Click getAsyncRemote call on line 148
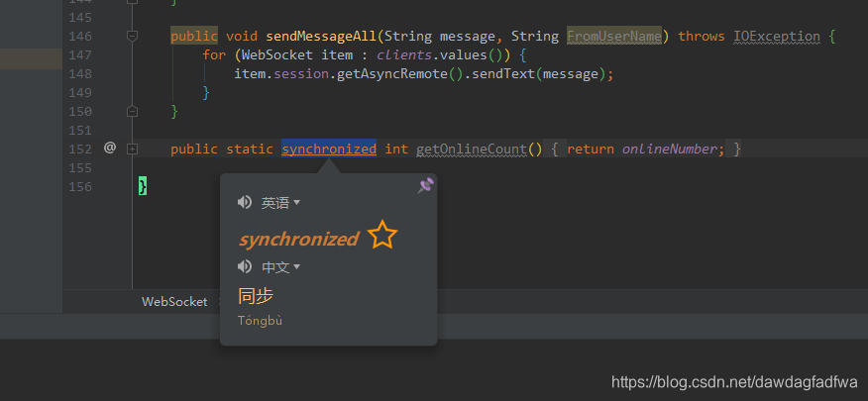This screenshot has width=868, height=401. point(392,73)
